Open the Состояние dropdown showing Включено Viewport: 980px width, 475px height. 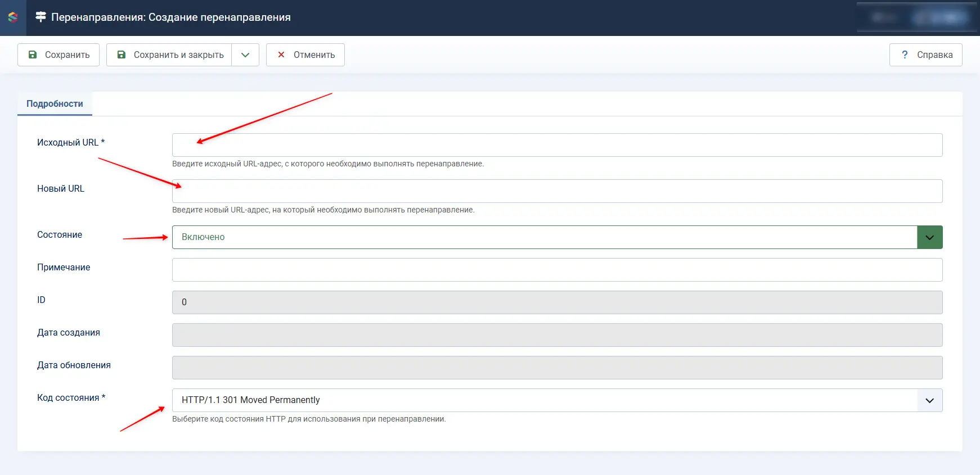(557, 237)
